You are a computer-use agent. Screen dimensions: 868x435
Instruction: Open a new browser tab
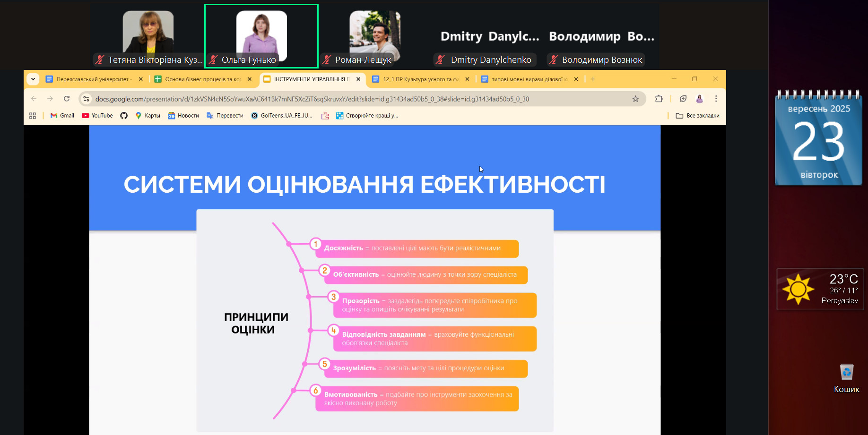point(593,79)
